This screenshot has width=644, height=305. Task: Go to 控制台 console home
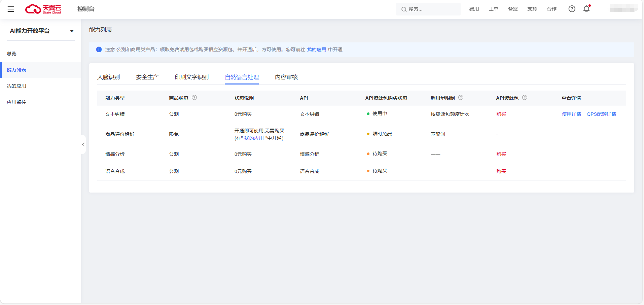[86, 9]
